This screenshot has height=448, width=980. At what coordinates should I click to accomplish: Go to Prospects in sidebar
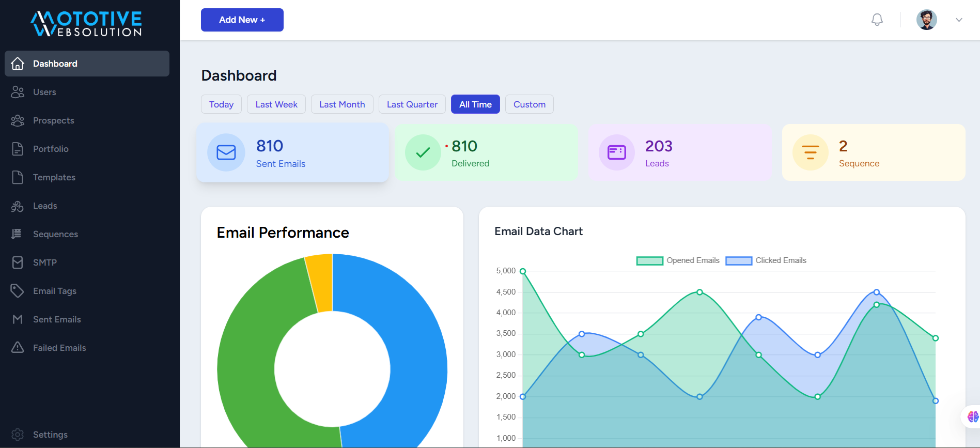point(53,120)
